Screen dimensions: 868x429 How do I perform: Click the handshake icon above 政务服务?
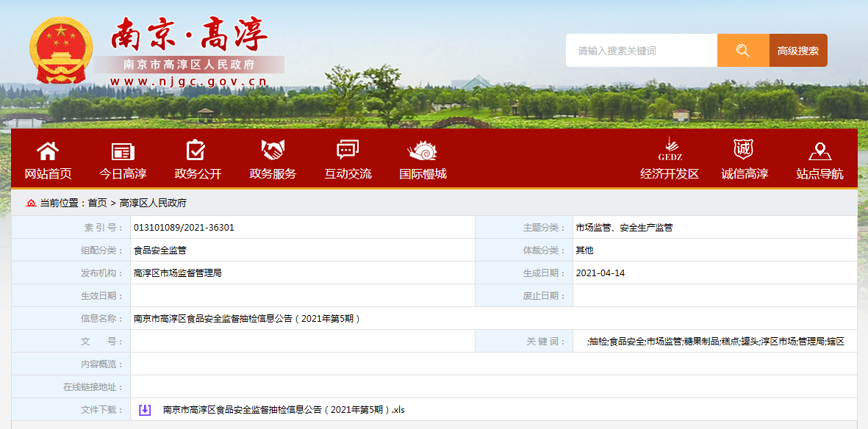pos(273,151)
